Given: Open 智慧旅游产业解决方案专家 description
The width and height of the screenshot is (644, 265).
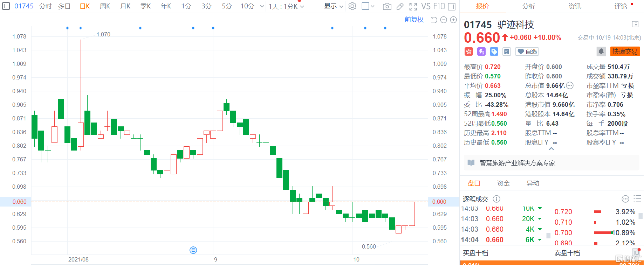Looking at the screenshot, I should (x=517, y=163).
